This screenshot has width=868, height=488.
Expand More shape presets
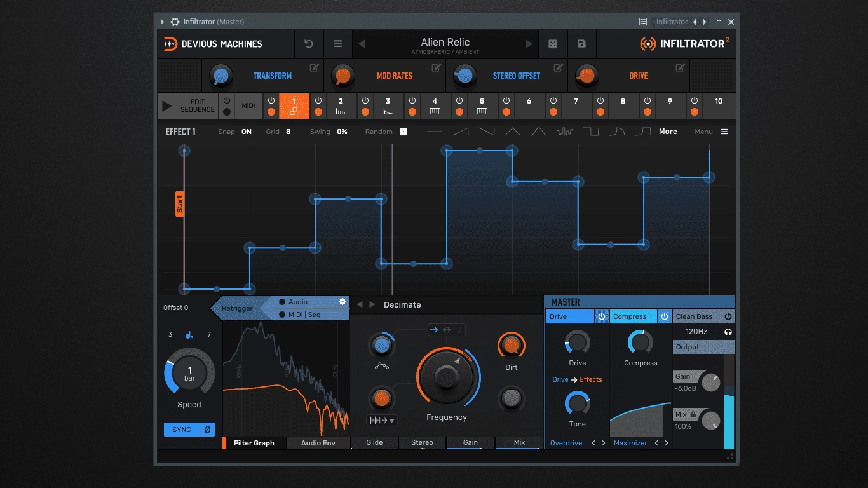pyautogui.click(x=668, y=132)
